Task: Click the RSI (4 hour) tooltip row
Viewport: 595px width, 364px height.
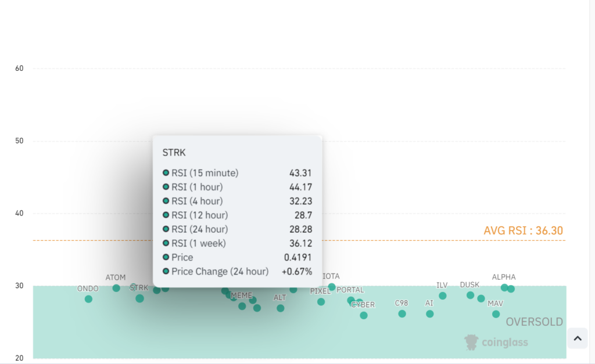Action: pyautogui.click(x=238, y=201)
